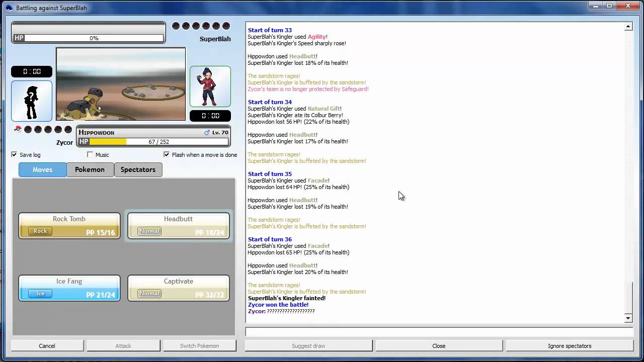Select the Rock Tomb move
644x362 pixels.
click(x=69, y=225)
